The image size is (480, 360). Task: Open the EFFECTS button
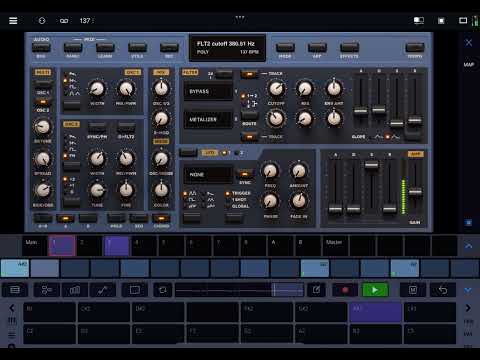(x=349, y=47)
